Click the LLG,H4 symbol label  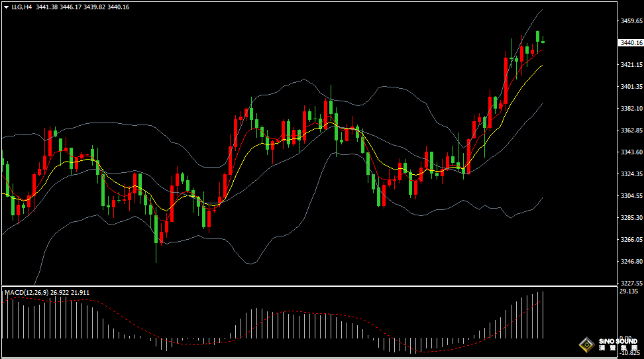(22, 7)
